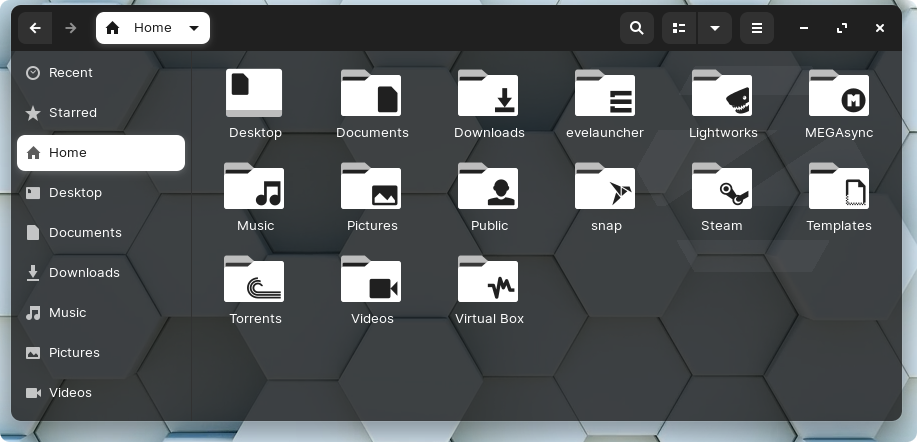Select the Desktop folder icon in grid
This screenshot has width=917, height=442.
click(254, 93)
